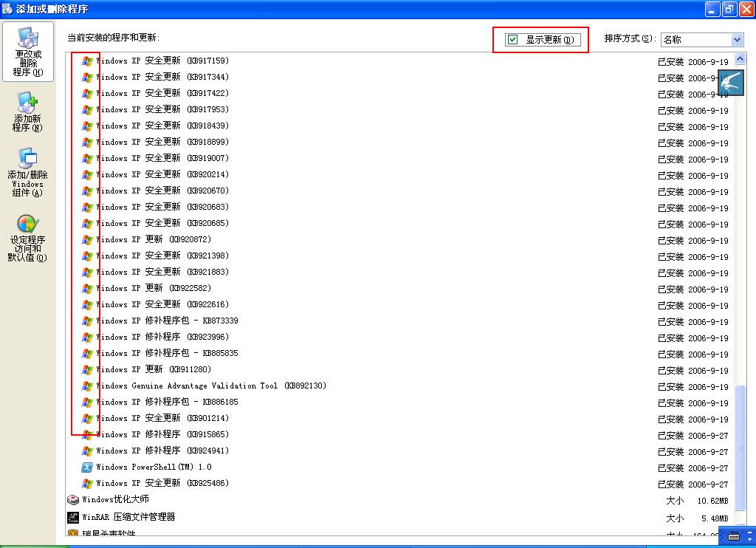Screen dimensions: 756x548
Task: Click the scrollbar up arrow
Action: 740,59
